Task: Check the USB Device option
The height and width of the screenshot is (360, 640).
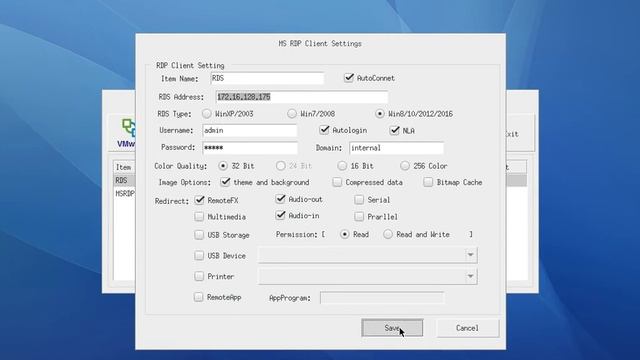Action: pyautogui.click(x=199, y=256)
